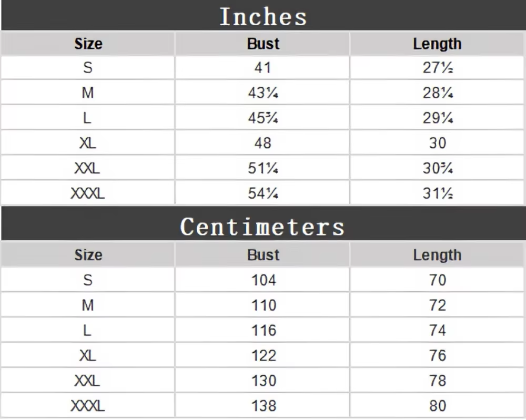Select the Size header in Inches table
The image size is (526, 420).
88,44
